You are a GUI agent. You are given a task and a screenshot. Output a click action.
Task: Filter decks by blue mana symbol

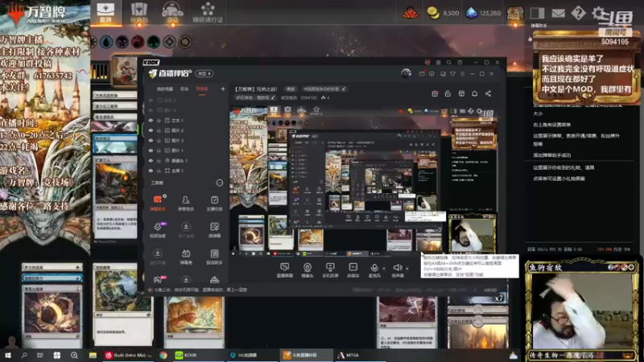click(x=106, y=42)
